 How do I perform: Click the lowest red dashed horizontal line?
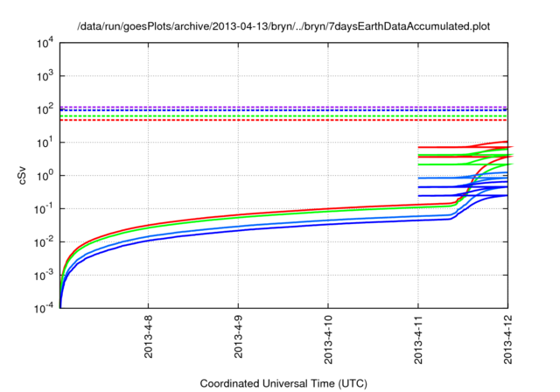coord(262,120)
